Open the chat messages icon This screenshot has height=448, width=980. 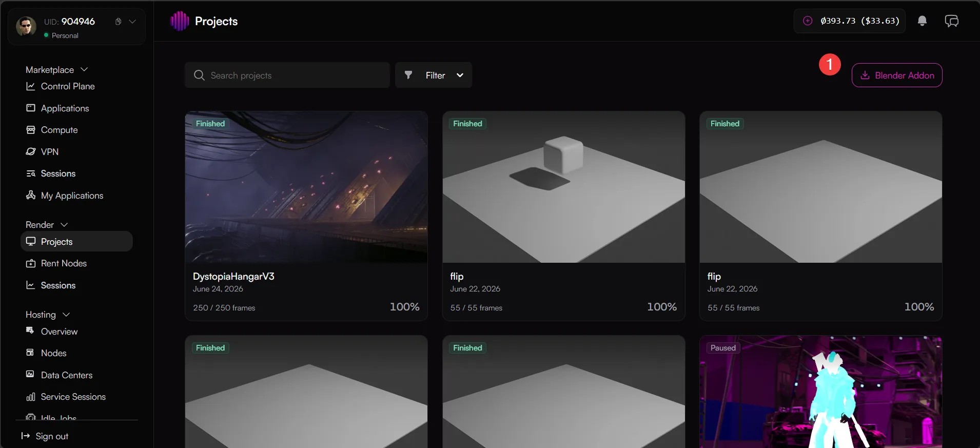coord(952,21)
